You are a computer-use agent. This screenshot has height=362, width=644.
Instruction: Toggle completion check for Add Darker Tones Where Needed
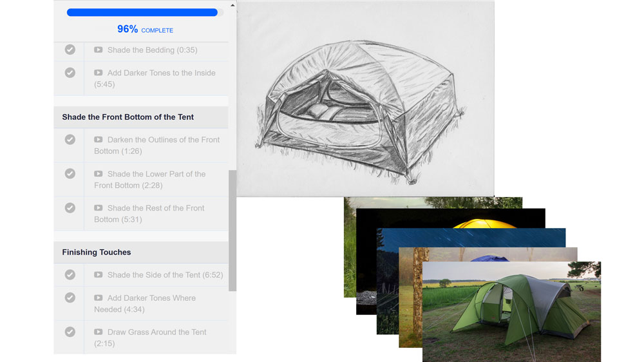click(x=70, y=298)
